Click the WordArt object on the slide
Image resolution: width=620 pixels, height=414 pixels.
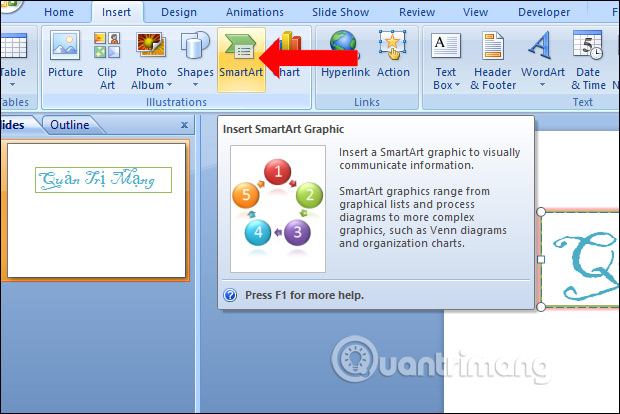click(x=580, y=259)
